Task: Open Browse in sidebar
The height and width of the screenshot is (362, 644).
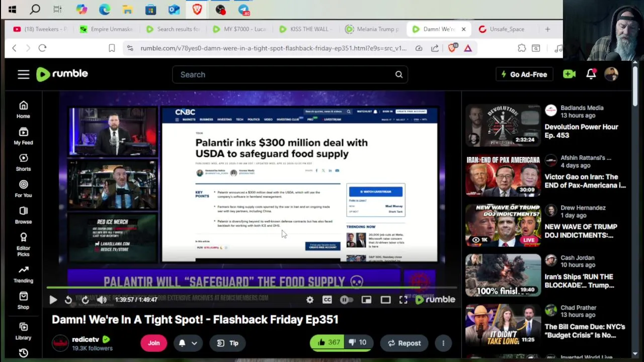Action: tap(23, 215)
